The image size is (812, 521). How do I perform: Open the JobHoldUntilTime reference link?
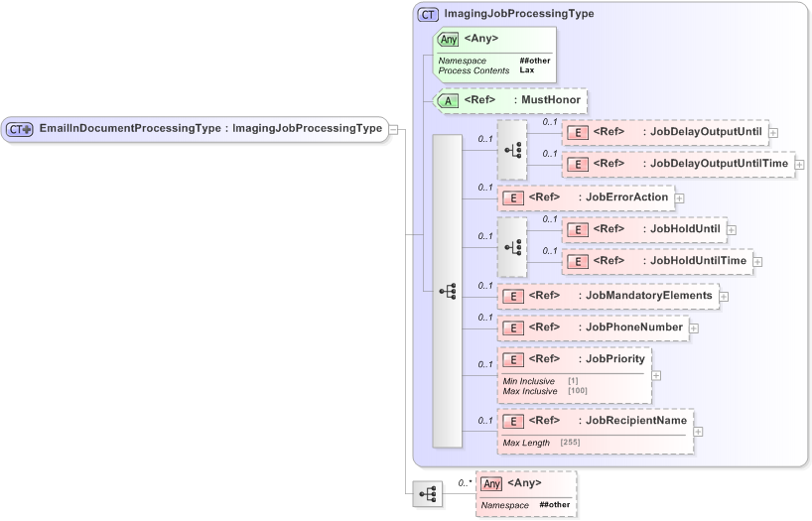pyautogui.click(x=695, y=261)
